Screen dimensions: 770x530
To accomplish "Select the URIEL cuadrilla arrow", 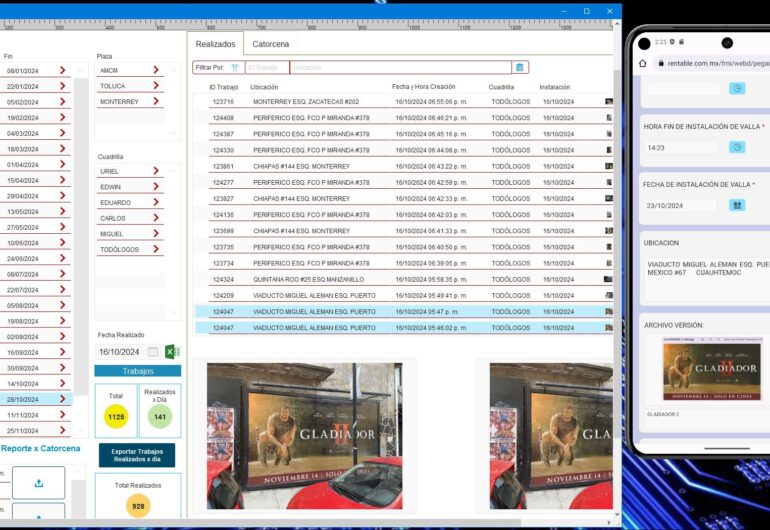I will pos(156,171).
